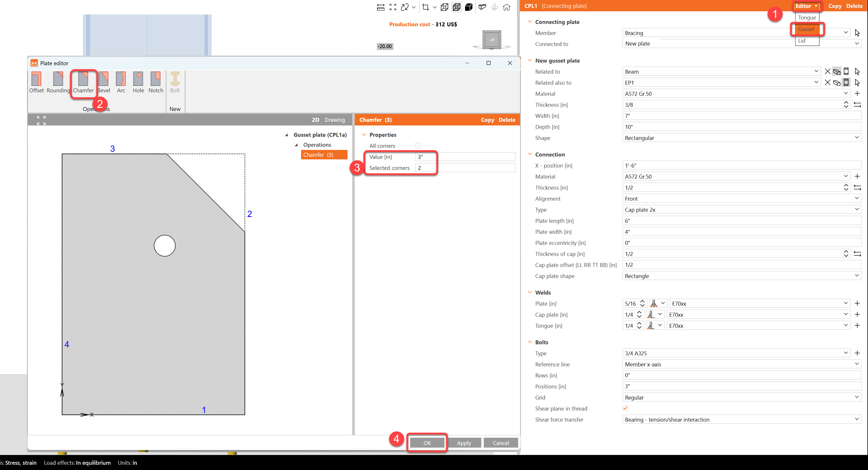This screenshot has width=868, height=470.
Task: Select the Rounding operation icon
Action: (x=58, y=83)
